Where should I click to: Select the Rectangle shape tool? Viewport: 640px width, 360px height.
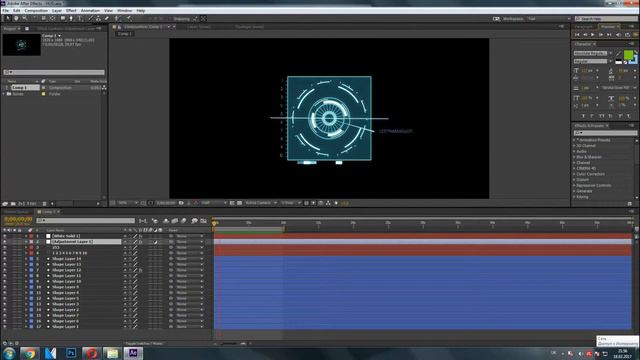click(62, 18)
